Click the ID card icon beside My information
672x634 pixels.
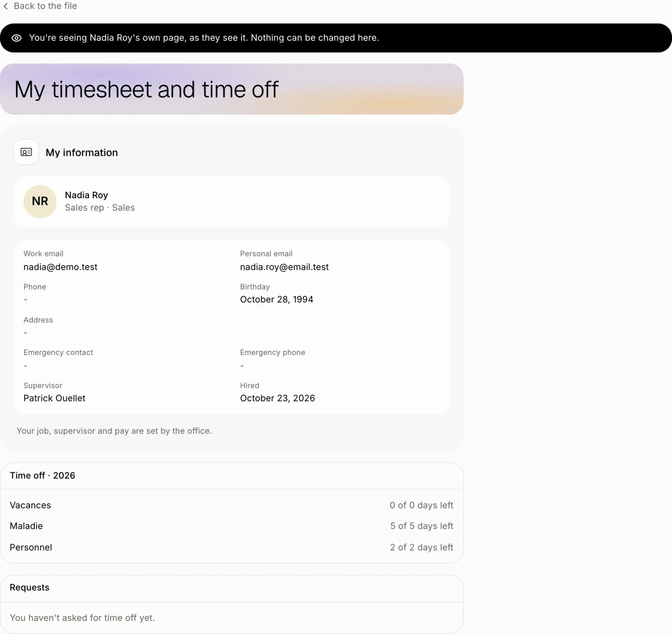(x=26, y=152)
